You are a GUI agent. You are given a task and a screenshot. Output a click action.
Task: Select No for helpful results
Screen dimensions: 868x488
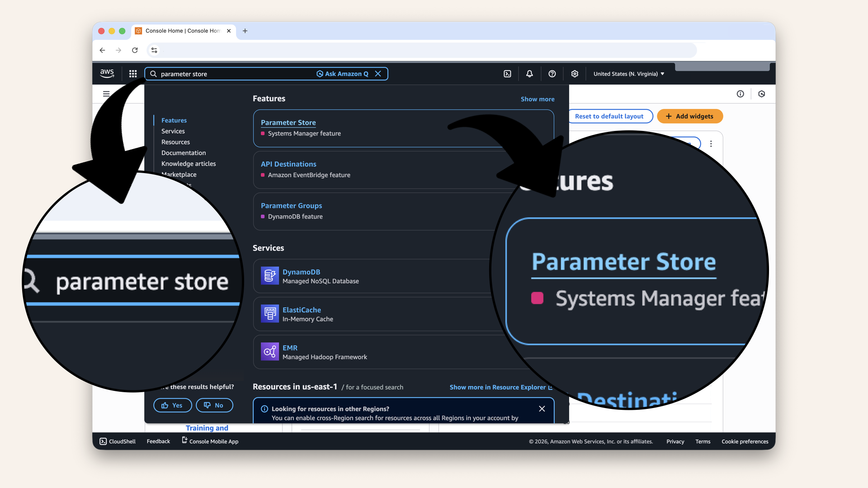coord(214,405)
